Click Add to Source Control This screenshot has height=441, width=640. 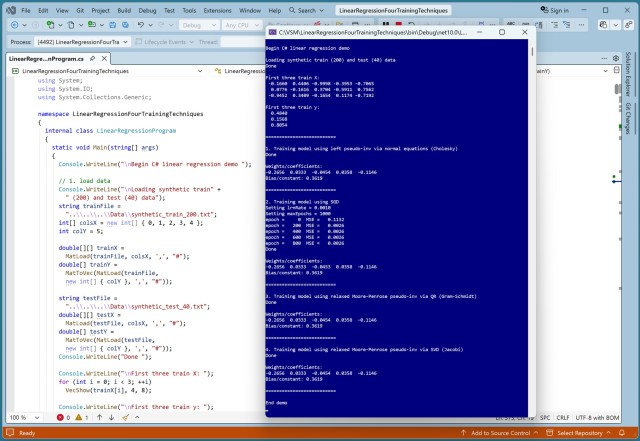(500, 433)
